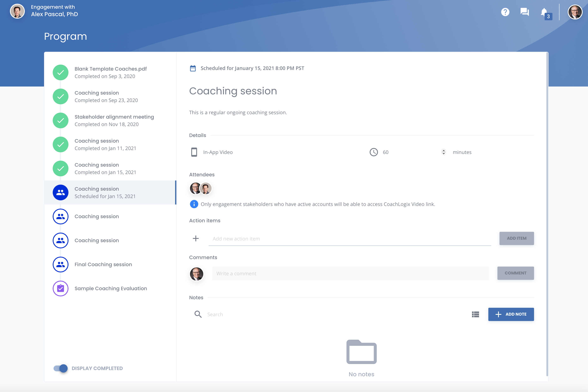Open the Sample Coaching Evaluation item
588x392 pixels.
pos(110,289)
